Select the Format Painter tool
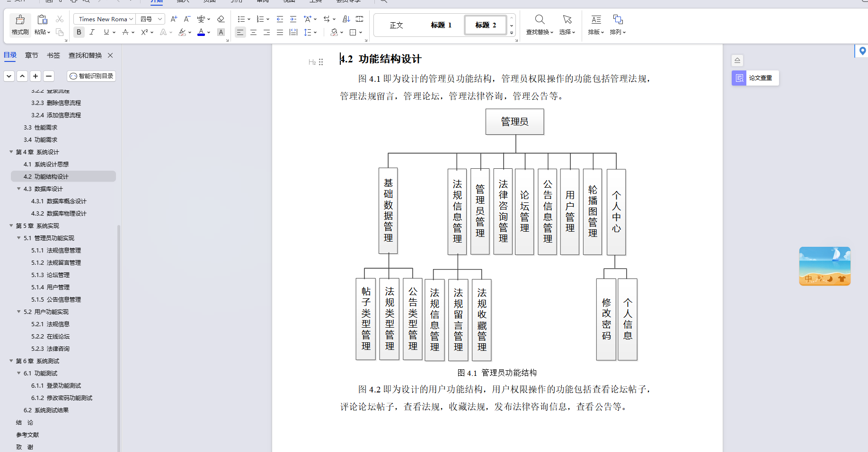The width and height of the screenshot is (868, 452). coord(19,25)
